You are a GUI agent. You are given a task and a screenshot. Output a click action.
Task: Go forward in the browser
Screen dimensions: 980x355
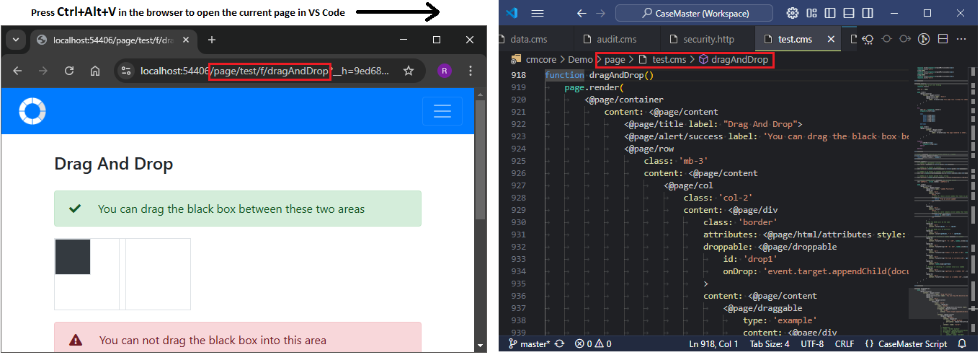(x=43, y=71)
